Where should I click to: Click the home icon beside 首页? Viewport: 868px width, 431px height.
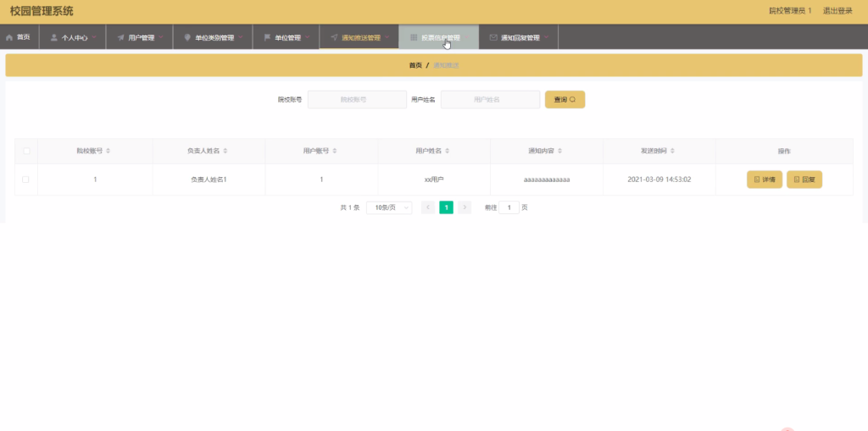[x=9, y=37]
